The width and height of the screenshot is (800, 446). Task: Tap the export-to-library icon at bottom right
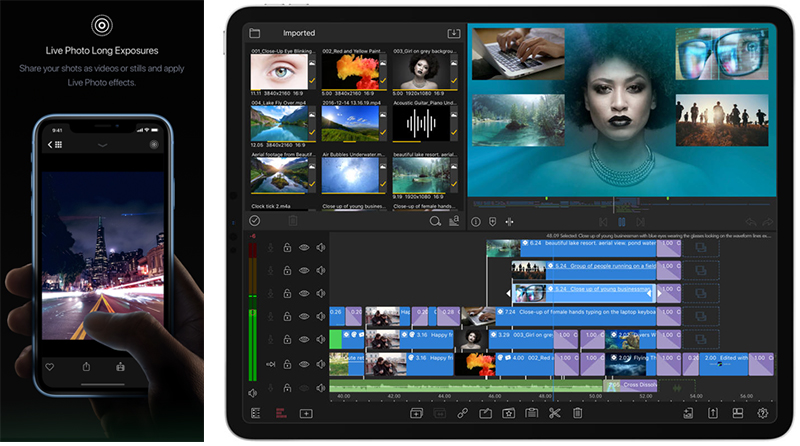coord(688,413)
